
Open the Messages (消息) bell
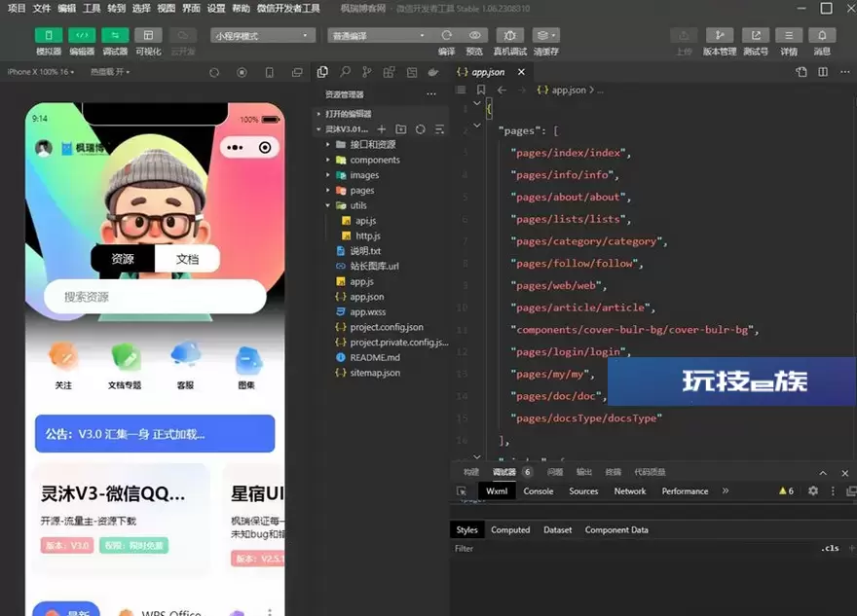pyautogui.click(x=822, y=35)
